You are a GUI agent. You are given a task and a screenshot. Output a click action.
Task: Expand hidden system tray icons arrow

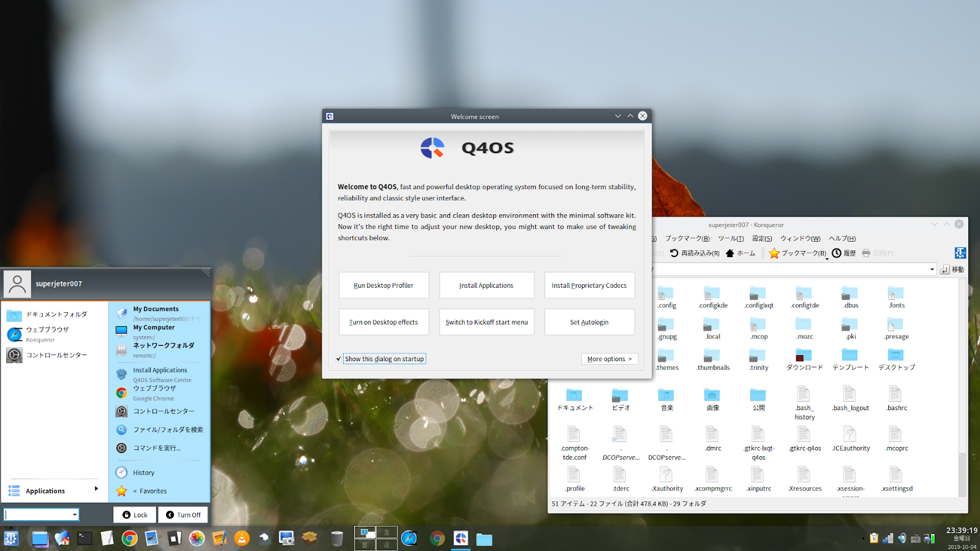pos(864,539)
